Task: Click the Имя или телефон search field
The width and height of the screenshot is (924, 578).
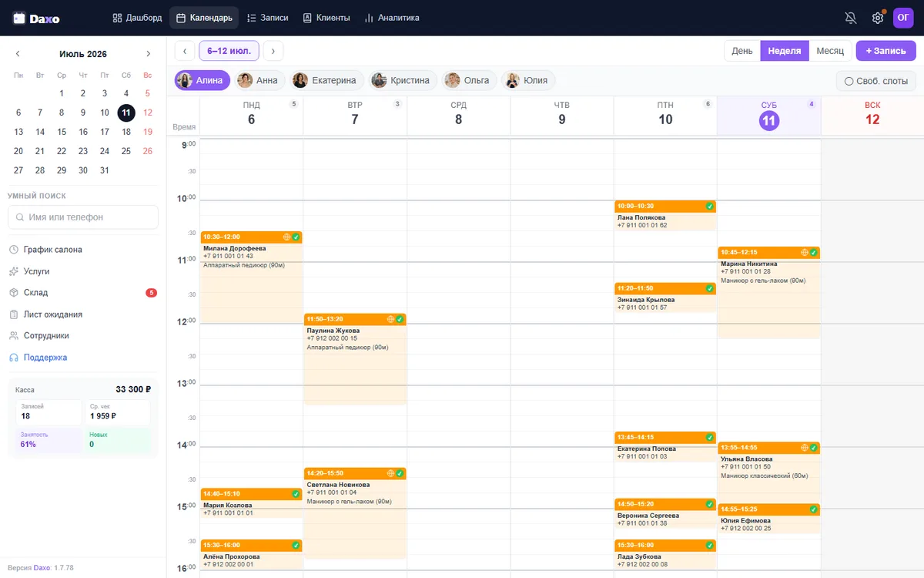Action: point(83,217)
